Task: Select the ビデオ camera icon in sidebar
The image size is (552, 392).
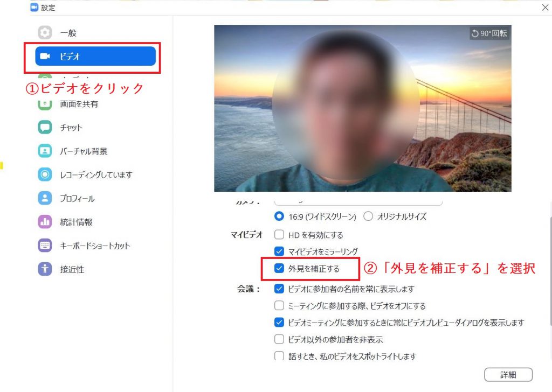Action: pyautogui.click(x=45, y=56)
